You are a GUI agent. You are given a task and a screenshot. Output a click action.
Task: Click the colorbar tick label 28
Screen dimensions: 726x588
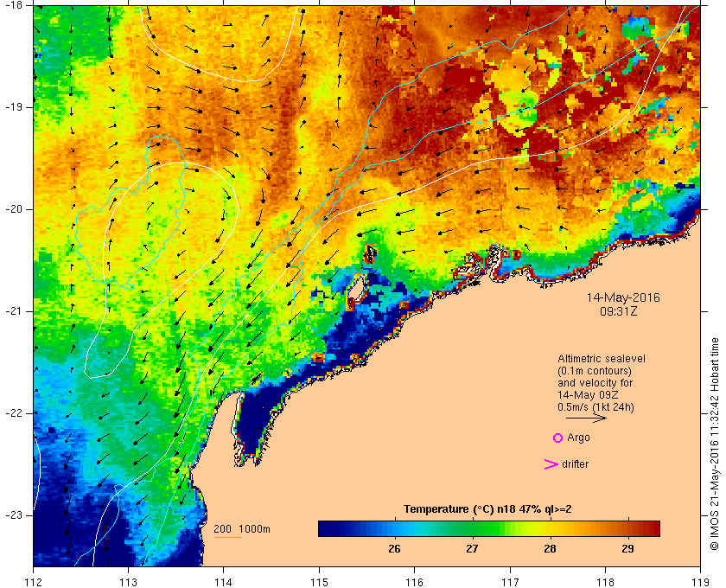(550, 549)
